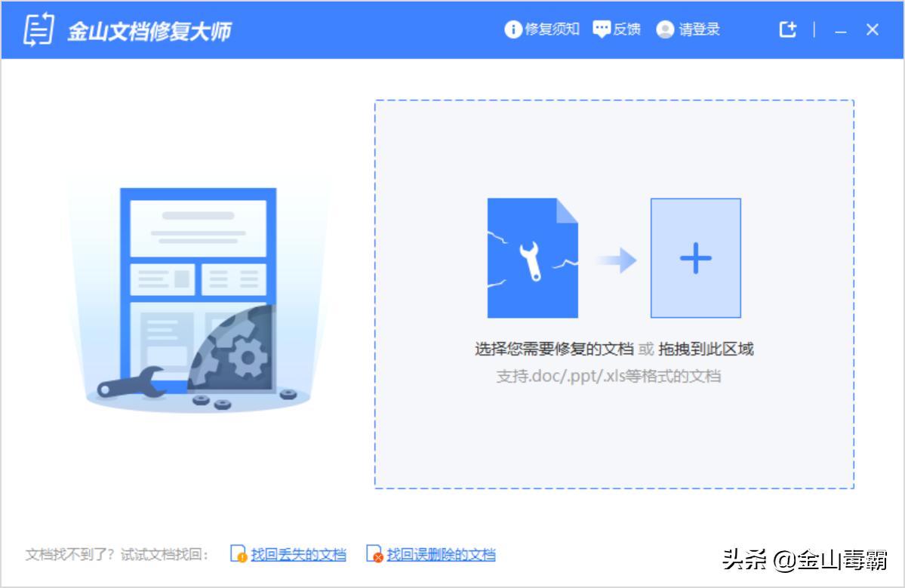
Task: Click the new-window launcher icon in titlebar
Action: pos(788,29)
